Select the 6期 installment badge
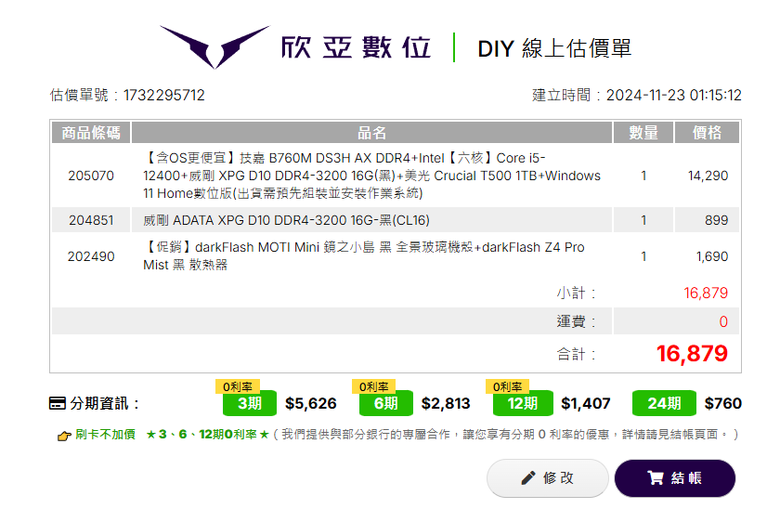Screen dimensions: 780x522 tap(386, 404)
